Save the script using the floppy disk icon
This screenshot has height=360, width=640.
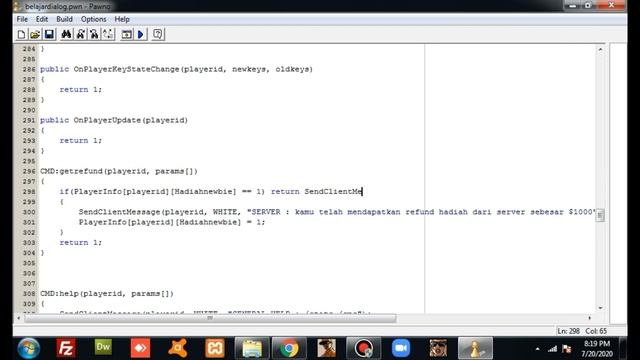(x=49, y=35)
